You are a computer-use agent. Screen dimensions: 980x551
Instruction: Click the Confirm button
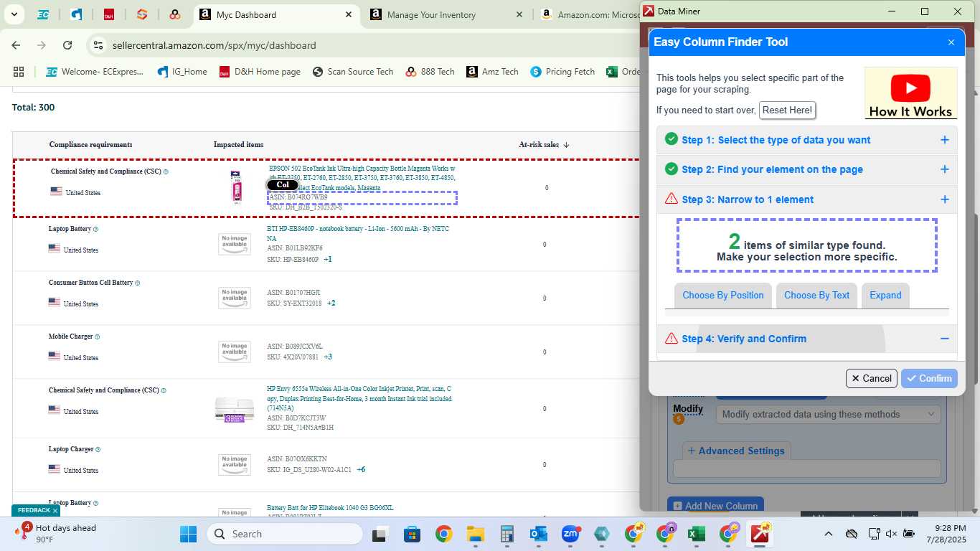[929, 378]
